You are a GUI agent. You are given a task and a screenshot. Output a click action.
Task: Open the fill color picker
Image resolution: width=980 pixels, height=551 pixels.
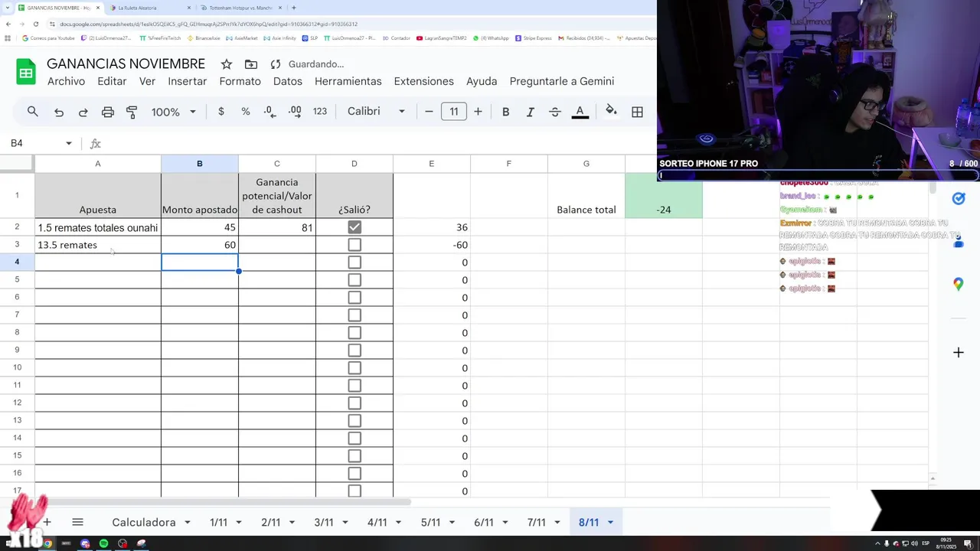tap(611, 112)
